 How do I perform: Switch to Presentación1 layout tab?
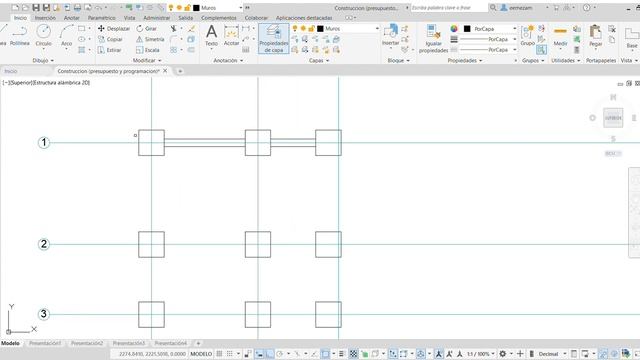click(x=45, y=343)
